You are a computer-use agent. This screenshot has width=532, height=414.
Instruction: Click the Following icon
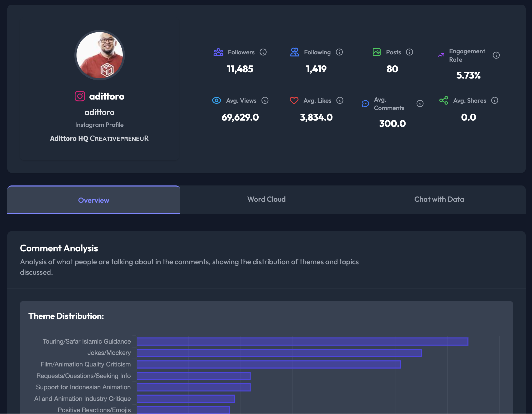(295, 52)
